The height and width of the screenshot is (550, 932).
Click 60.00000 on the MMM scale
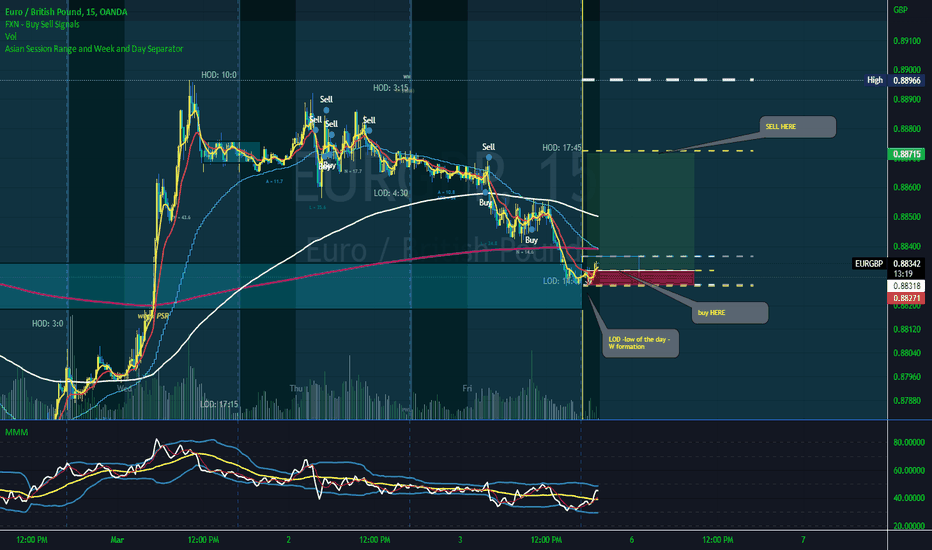[909, 470]
